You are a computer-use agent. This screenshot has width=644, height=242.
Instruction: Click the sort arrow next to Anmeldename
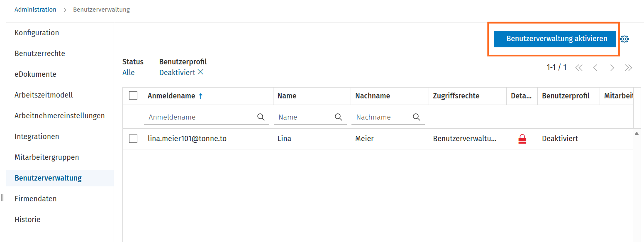point(200,96)
